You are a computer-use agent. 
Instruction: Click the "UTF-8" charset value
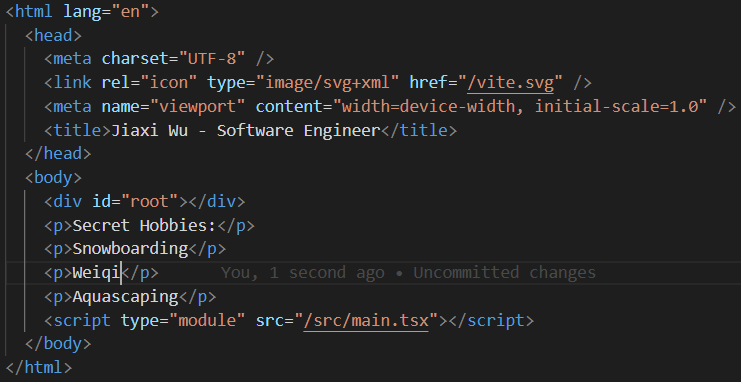212,59
